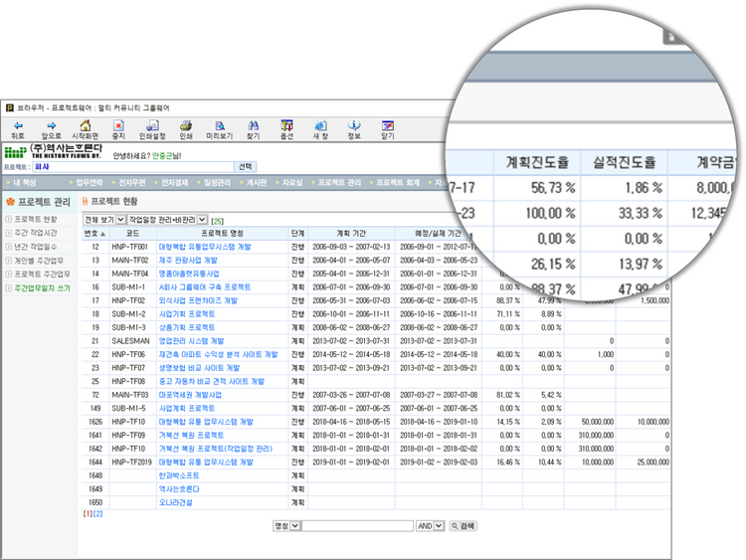Select 년간 작업일수 in the sidebar

coord(36,247)
